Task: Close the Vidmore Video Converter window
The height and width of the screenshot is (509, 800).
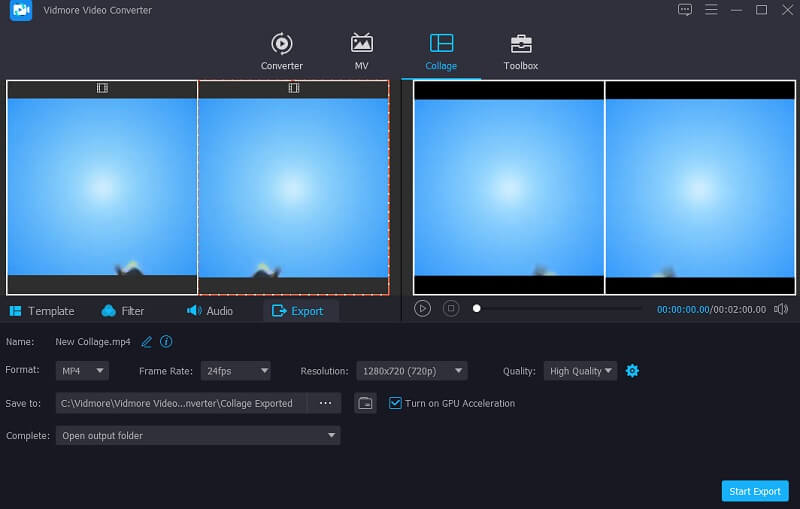Action: click(x=787, y=10)
